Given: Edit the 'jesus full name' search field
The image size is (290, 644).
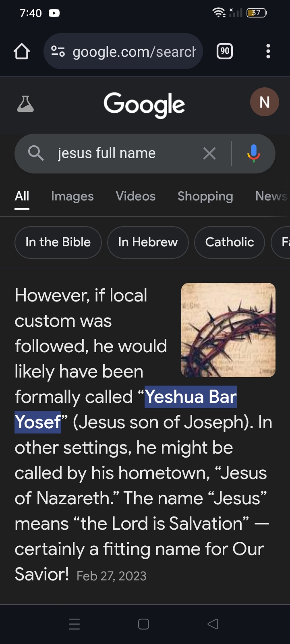Looking at the screenshot, I should [x=121, y=153].
